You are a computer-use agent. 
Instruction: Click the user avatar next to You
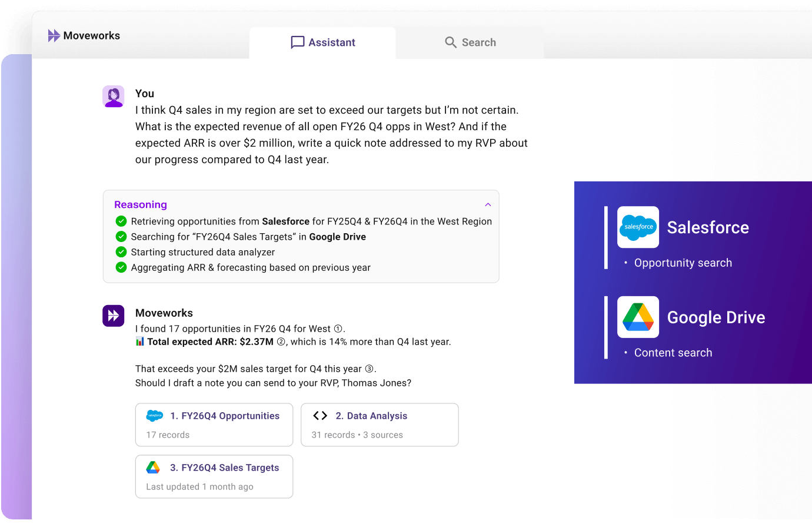(114, 97)
